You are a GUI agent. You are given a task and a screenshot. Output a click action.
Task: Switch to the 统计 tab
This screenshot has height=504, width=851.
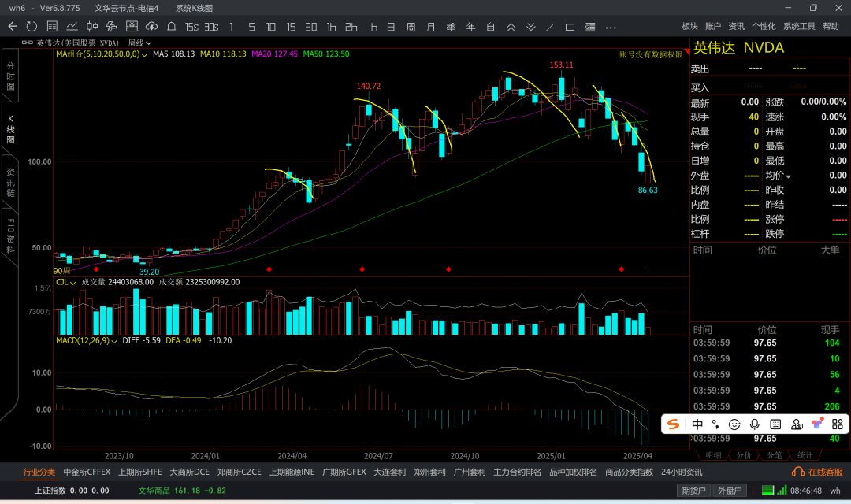pos(805,456)
